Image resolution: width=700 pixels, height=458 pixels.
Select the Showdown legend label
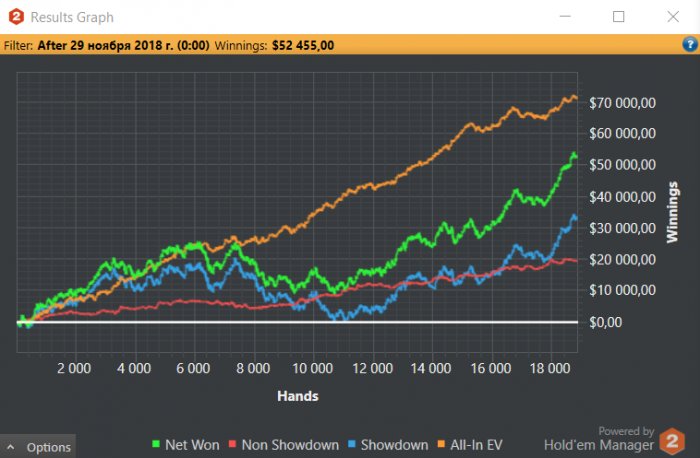click(394, 445)
